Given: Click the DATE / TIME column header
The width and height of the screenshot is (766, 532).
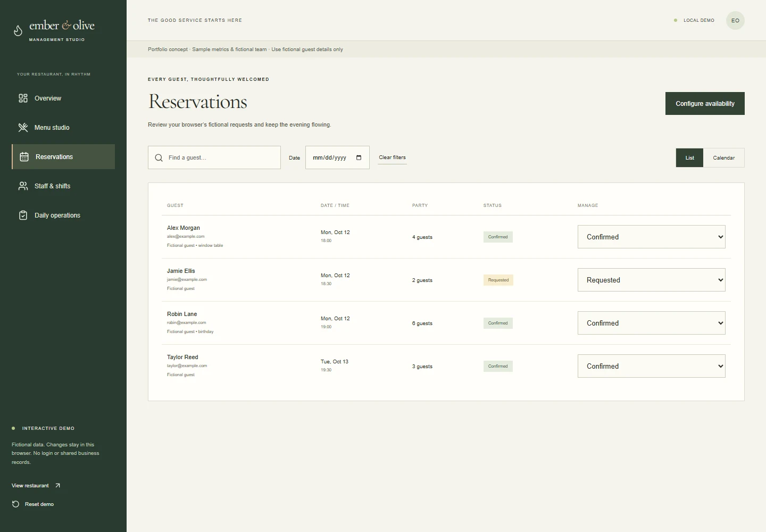Looking at the screenshot, I should pyautogui.click(x=335, y=205).
